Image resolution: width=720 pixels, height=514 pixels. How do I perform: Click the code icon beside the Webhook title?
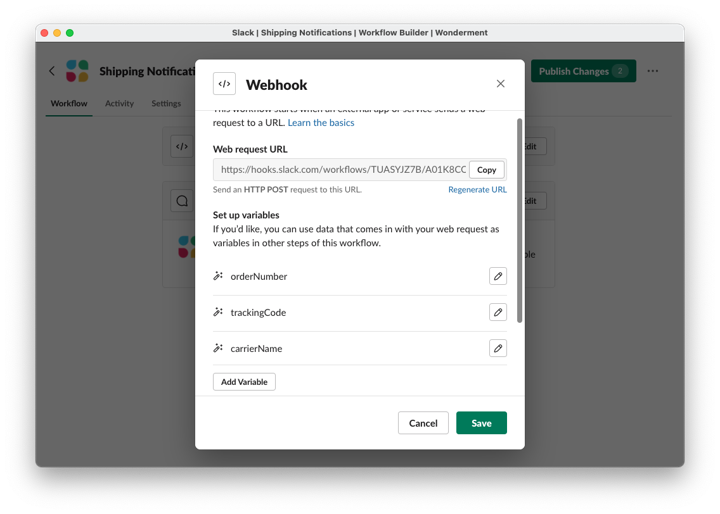(224, 84)
